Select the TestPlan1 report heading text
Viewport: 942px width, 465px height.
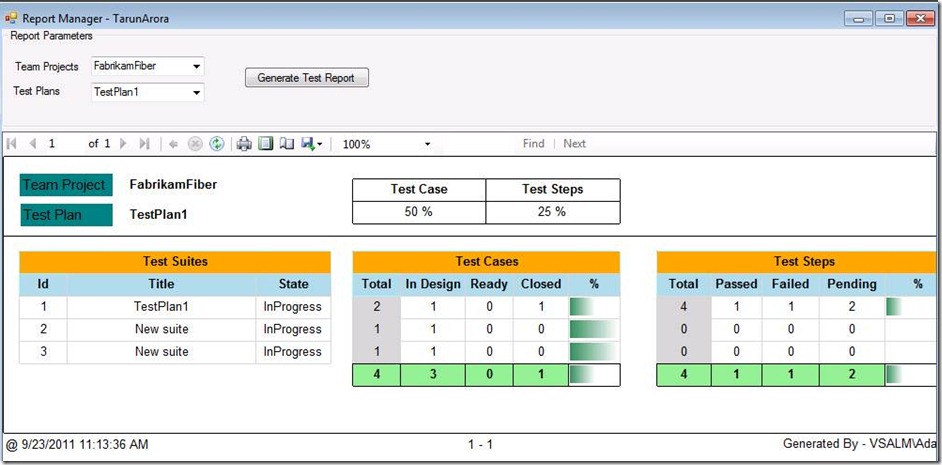[159, 214]
